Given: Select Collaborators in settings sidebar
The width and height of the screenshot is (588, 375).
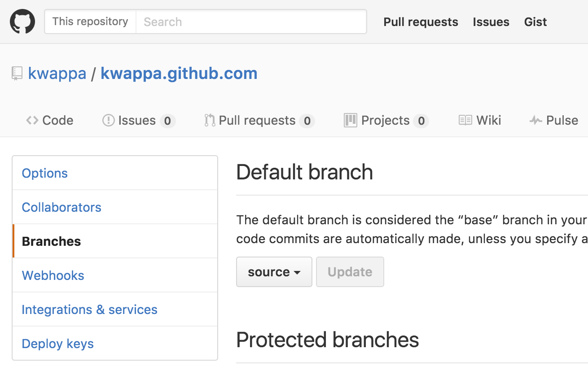Looking at the screenshot, I should point(115,207).
